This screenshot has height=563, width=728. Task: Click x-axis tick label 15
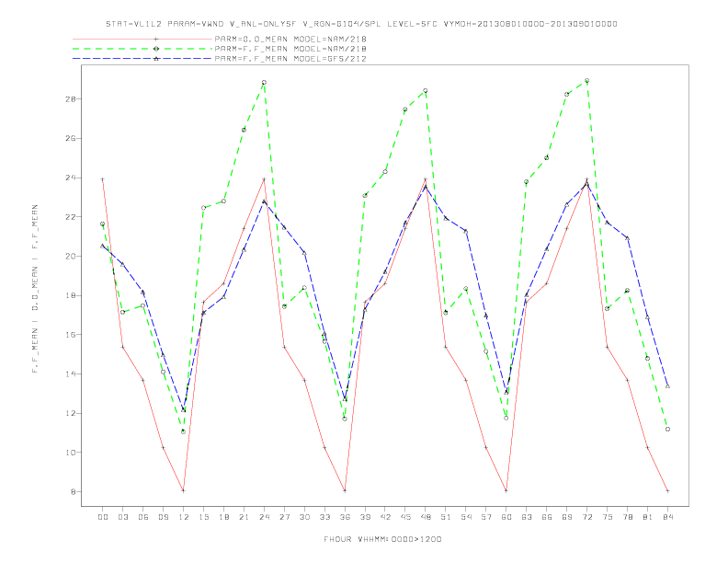tap(203, 517)
